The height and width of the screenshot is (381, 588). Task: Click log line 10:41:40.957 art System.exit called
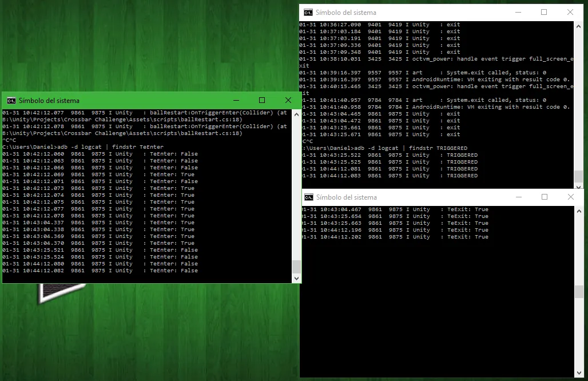click(x=424, y=100)
